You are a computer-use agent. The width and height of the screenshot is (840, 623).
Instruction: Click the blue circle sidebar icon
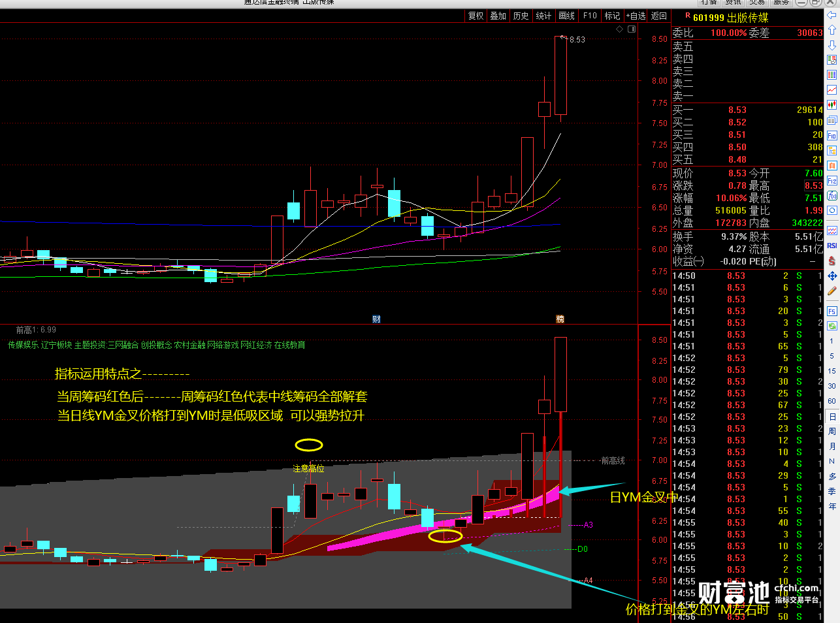(832, 210)
